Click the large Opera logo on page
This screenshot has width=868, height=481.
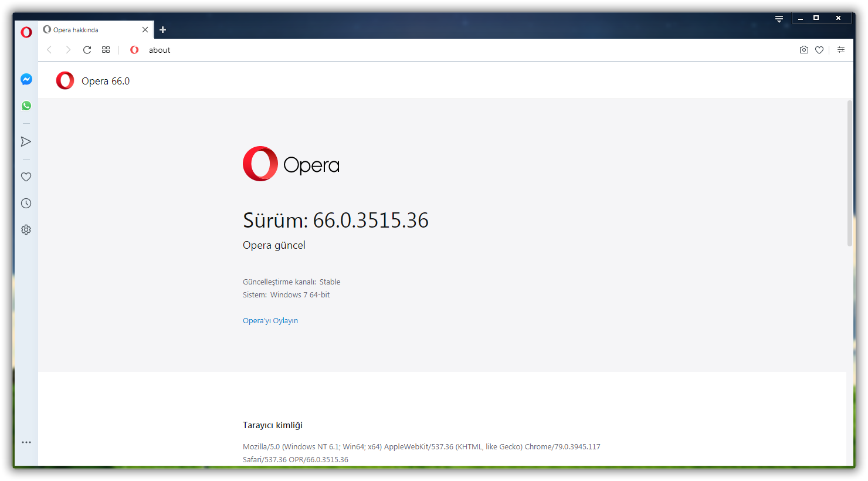click(x=291, y=164)
